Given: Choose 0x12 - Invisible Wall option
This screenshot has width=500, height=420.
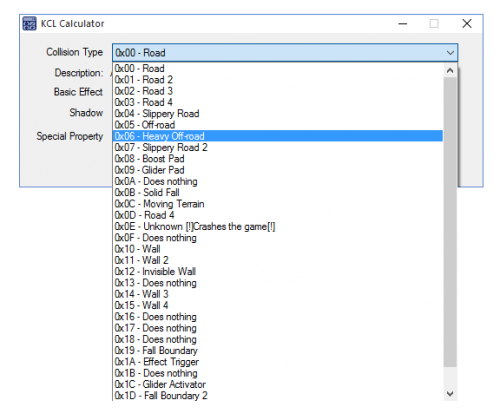Looking at the screenshot, I should [x=278, y=271].
